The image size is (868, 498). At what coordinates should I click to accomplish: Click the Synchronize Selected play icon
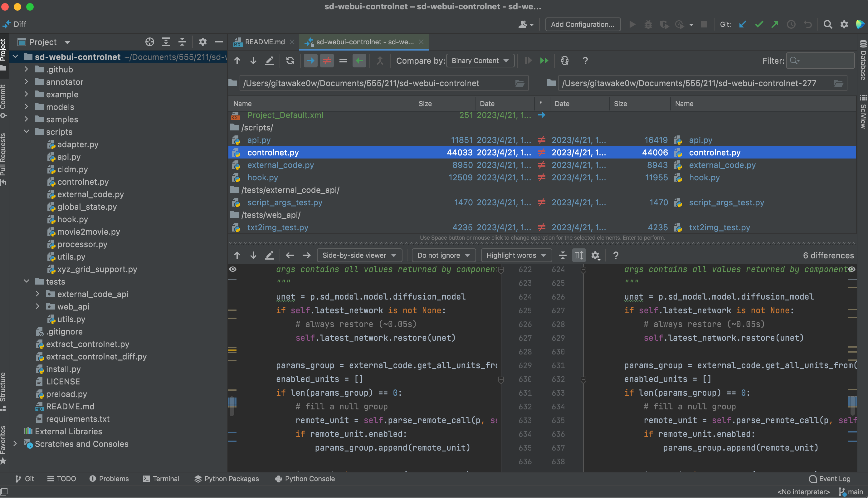[x=528, y=61]
